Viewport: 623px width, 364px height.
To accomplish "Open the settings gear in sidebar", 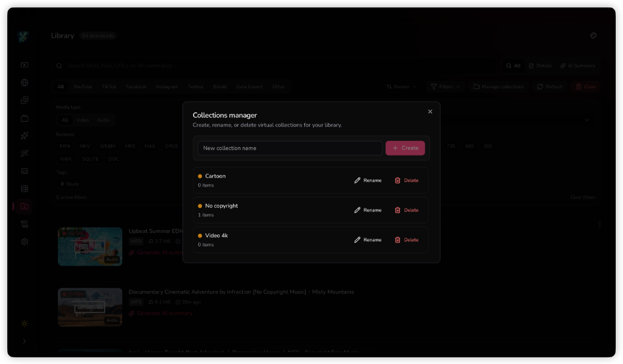I will 24,242.
